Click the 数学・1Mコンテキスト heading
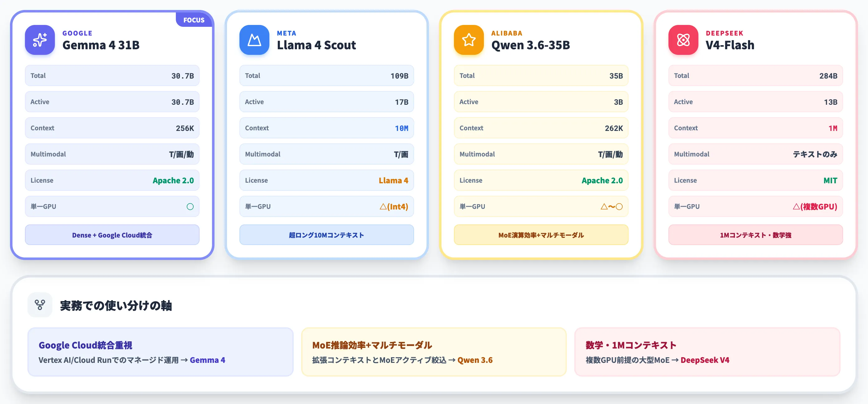Screen dimensions: 868x404 [631, 345]
